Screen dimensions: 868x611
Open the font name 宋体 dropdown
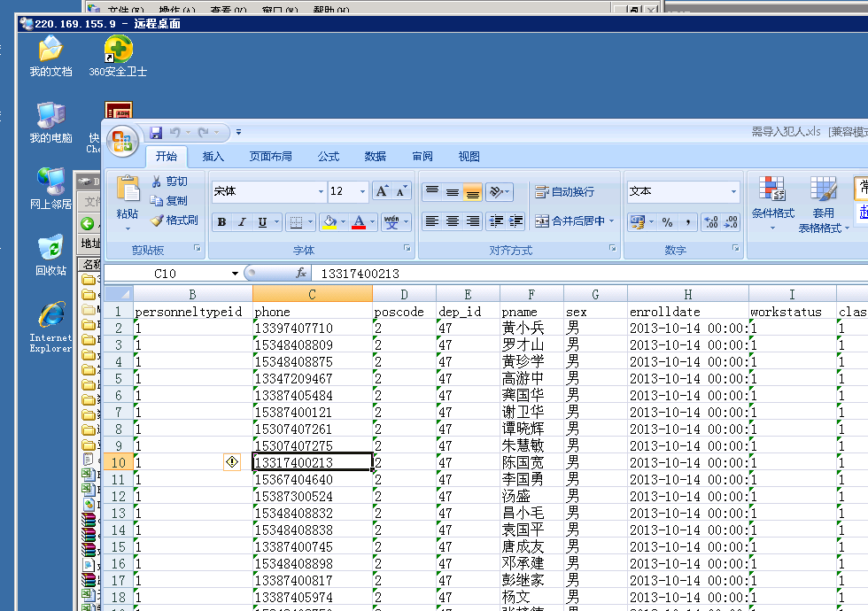(x=321, y=191)
